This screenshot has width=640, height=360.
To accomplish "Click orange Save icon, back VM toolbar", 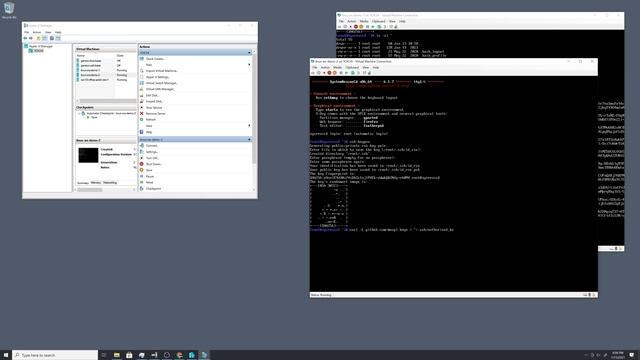I will tap(361, 27).
